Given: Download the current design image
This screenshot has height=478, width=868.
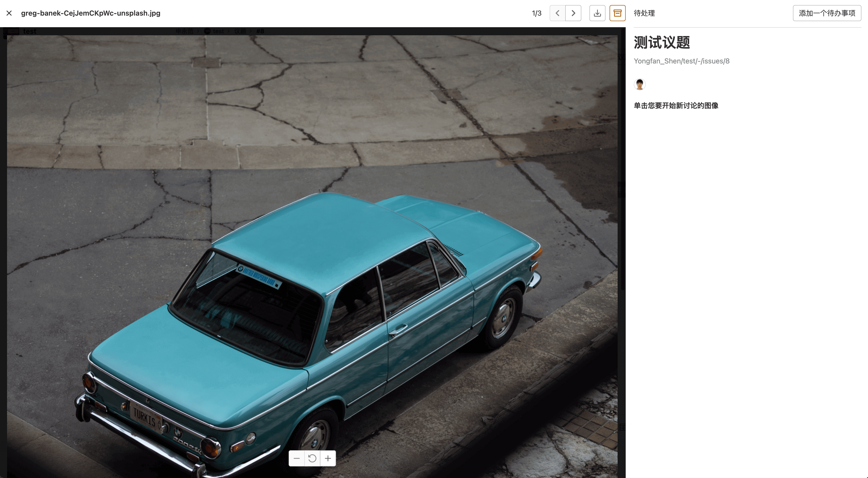Looking at the screenshot, I should (x=597, y=13).
